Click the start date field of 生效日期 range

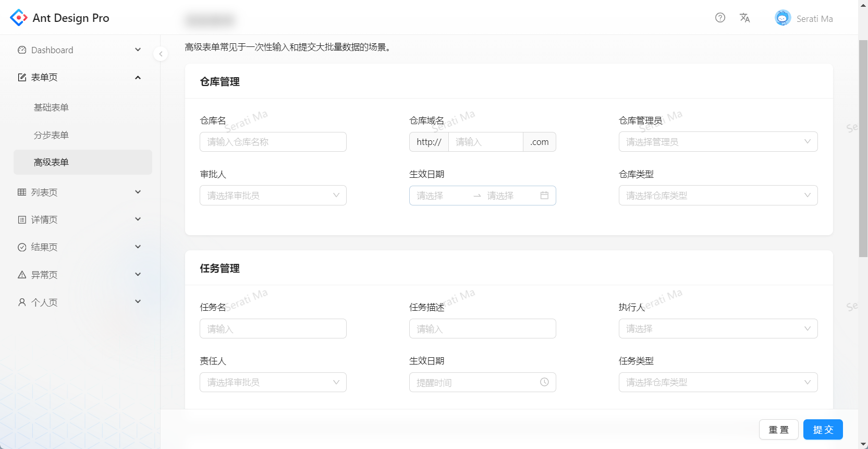(x=441, y=196)
